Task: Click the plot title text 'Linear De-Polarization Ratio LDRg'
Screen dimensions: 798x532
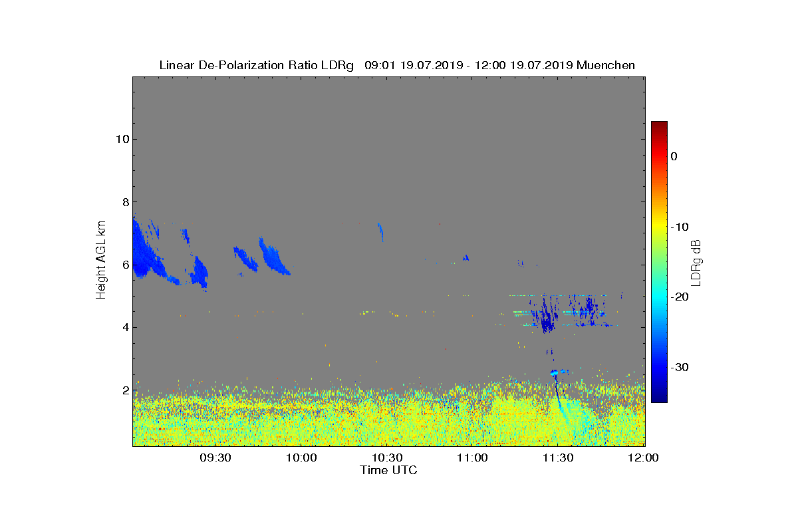Action: tap(256, 65)
